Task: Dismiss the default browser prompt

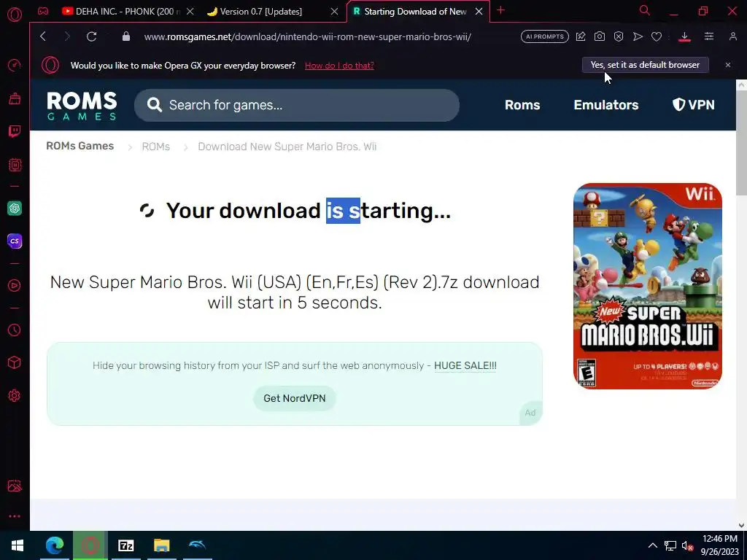Action: click(728, 65)
